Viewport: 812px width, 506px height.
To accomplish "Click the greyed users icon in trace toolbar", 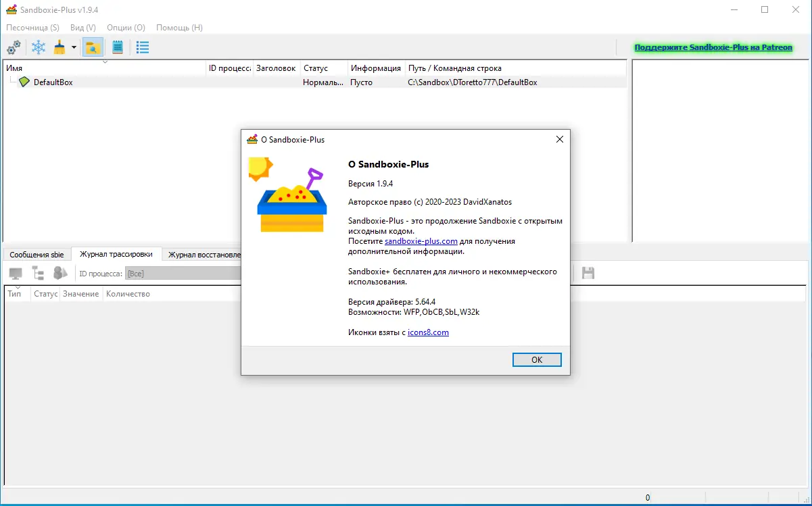I will click(x=61, y=274).
